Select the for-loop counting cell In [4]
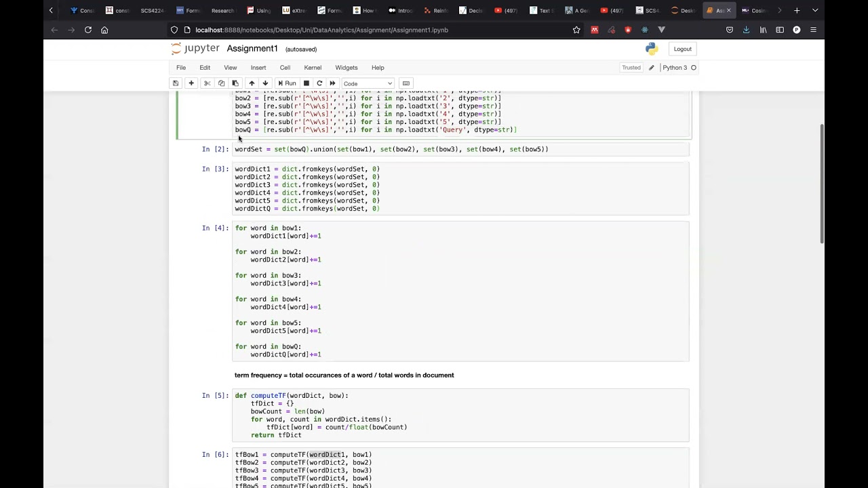Viewport: 868px width, 488px height. click(460, 291)
